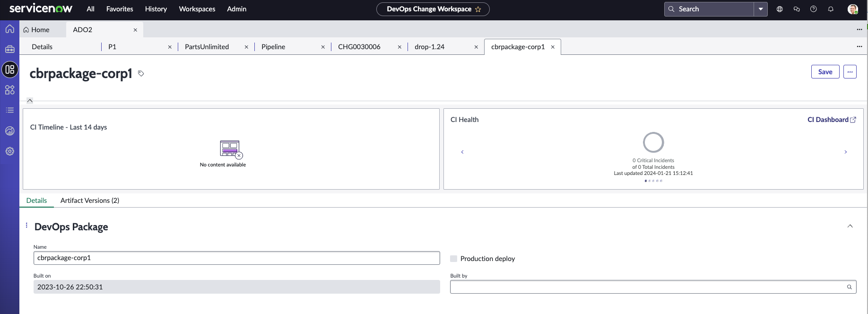868x314 pixels.
Task: Open the user avatar profile menu
Action: click(x=853, y=9)
